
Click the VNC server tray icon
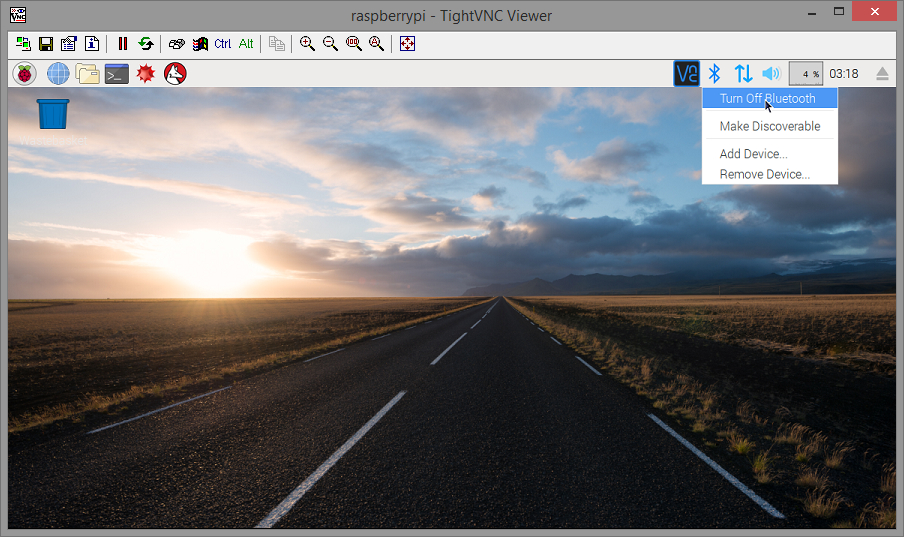click(x=687, y=74)
